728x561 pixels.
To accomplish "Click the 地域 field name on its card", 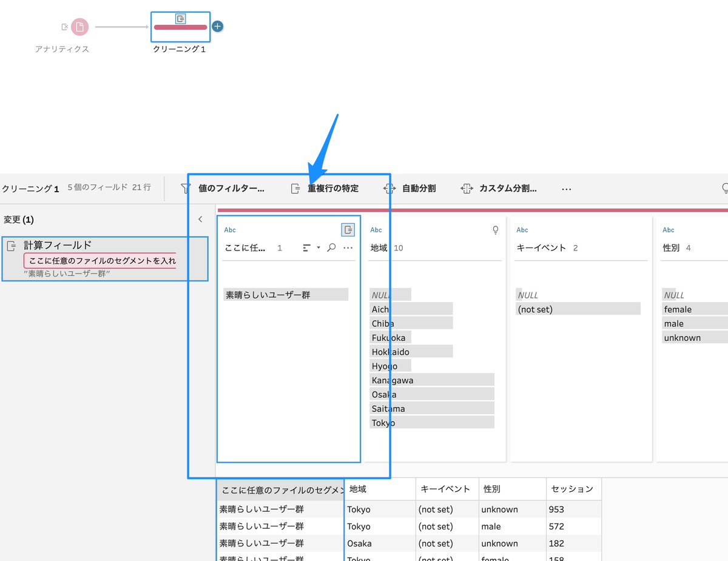I will 379,248.
